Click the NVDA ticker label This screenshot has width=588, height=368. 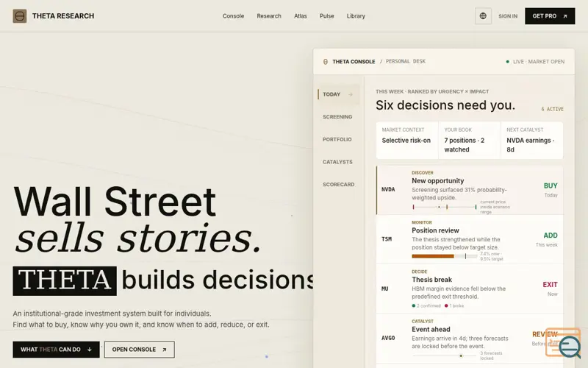[388, 190]
